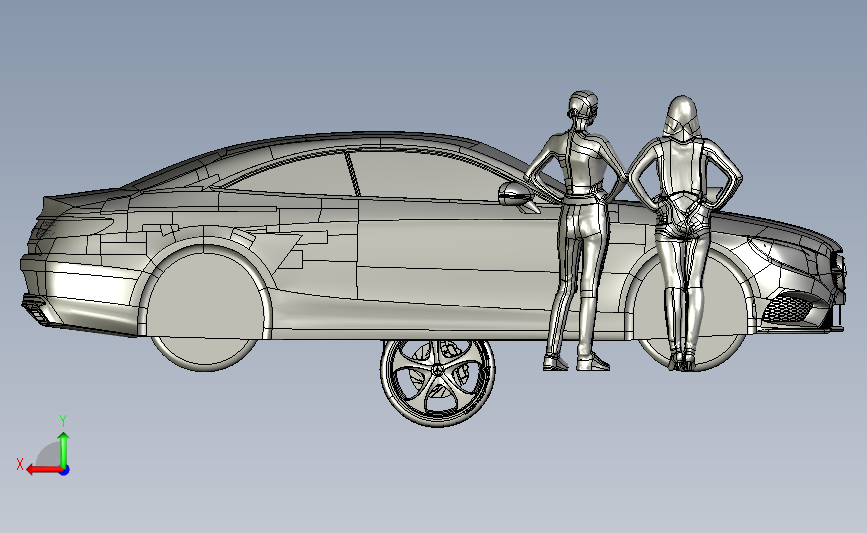
Task: Select the detached spoked wheel below the car
Action: click(x=437, y=383)
